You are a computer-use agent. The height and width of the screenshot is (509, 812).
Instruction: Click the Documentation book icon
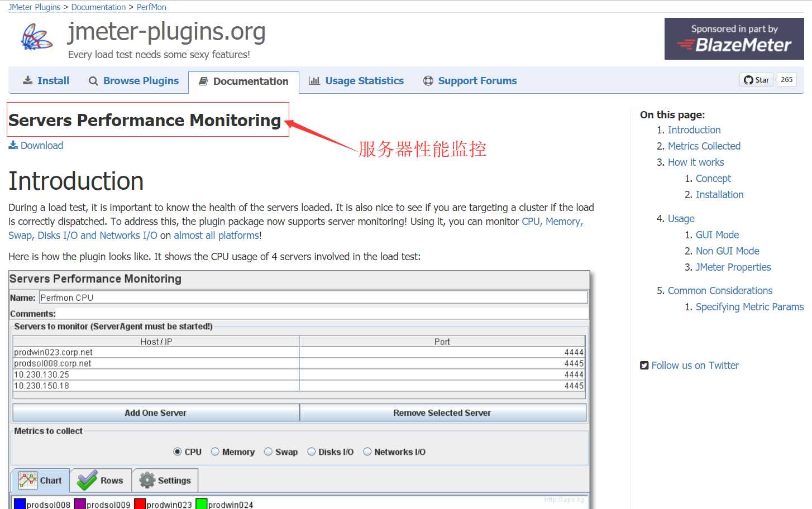[204, 81]
